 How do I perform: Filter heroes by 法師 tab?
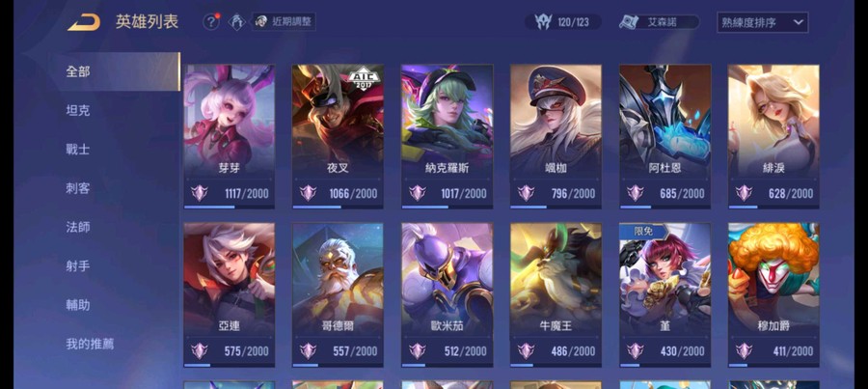tap(78, 227)
